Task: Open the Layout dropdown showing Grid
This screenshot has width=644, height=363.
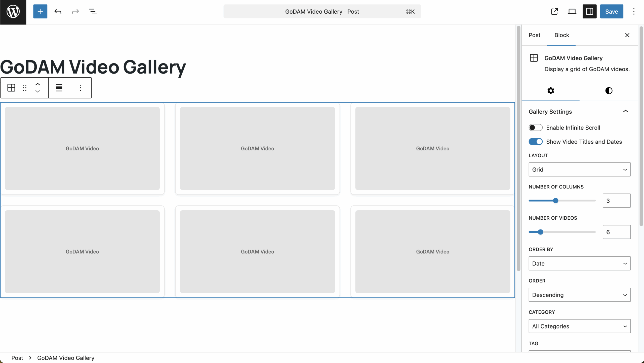Action: (x=580, y=170)
